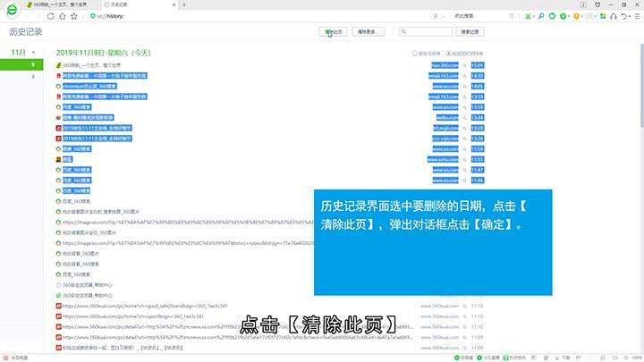644x362 pixels.
Task: Select day 9 in the date sidebar
Action: pyautogui.click(x=21, y=64)
